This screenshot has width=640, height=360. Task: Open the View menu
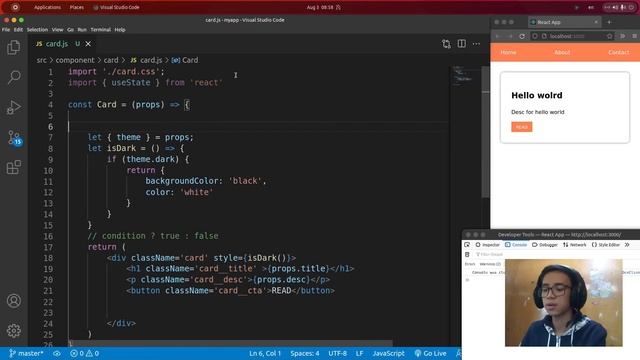(x=58, y=30)
